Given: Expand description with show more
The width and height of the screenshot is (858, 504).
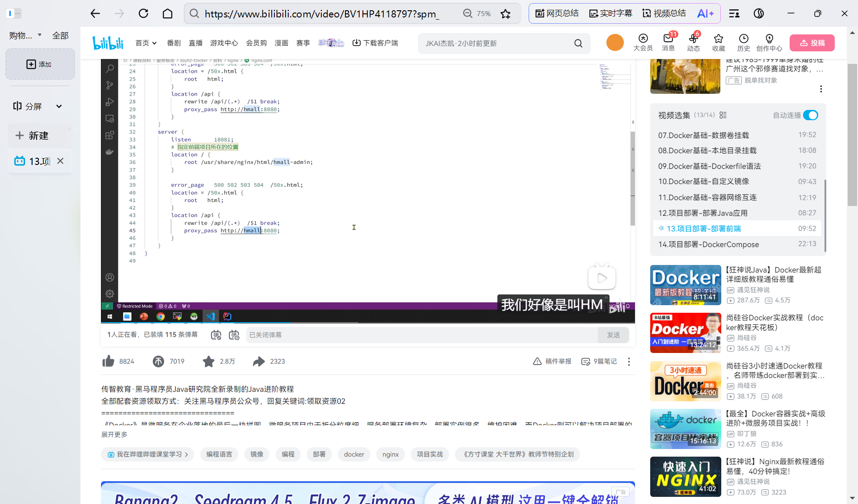Looking at the screenshot, I should click(x=114, y=434).
